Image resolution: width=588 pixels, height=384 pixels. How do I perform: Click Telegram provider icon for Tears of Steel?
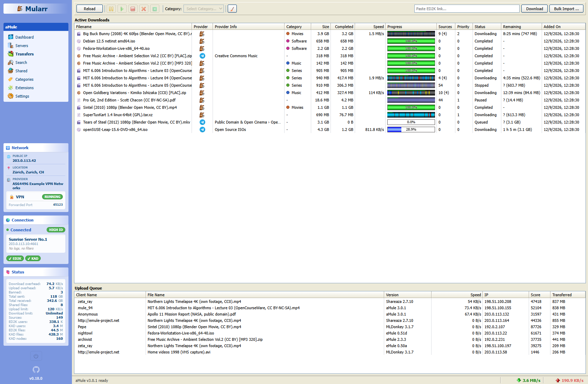[202, 122]
